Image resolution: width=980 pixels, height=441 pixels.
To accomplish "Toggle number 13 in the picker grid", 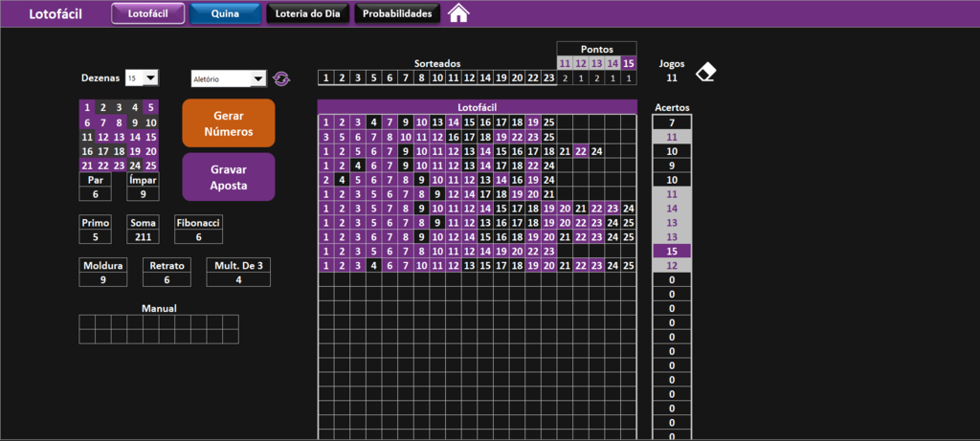I will pos(119,137).
